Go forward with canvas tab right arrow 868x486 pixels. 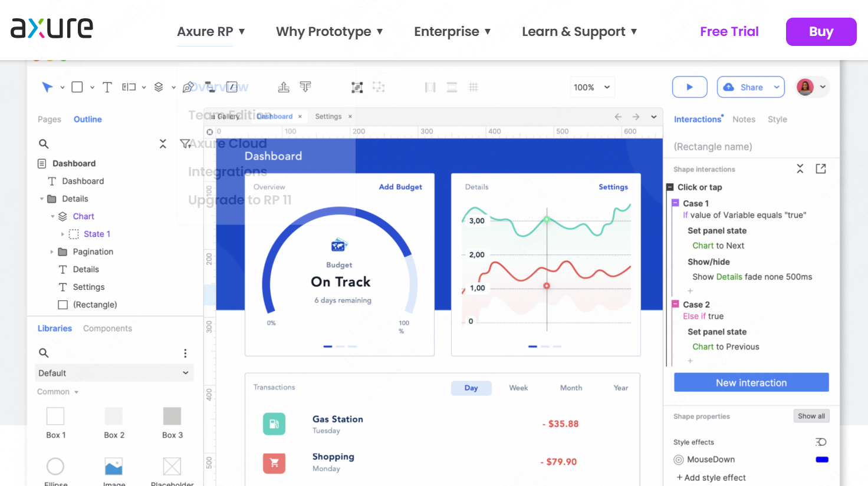pyautogui.click(x=636, y=117)
